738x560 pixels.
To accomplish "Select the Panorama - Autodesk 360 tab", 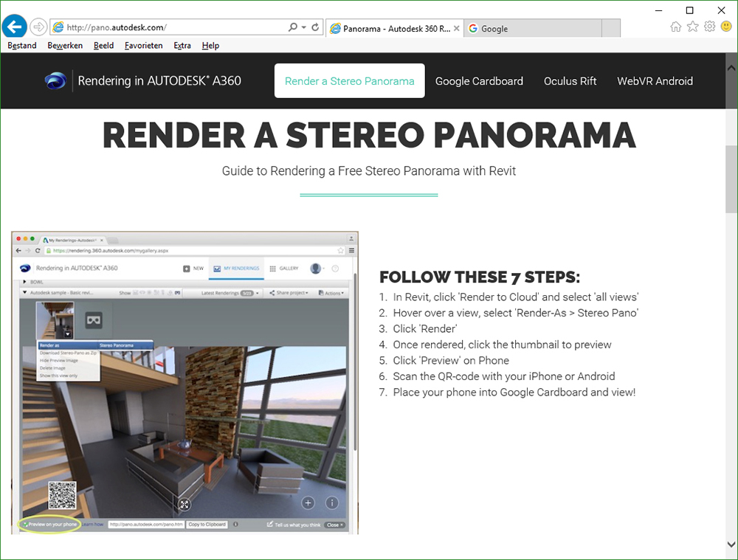I will (394, 29).
